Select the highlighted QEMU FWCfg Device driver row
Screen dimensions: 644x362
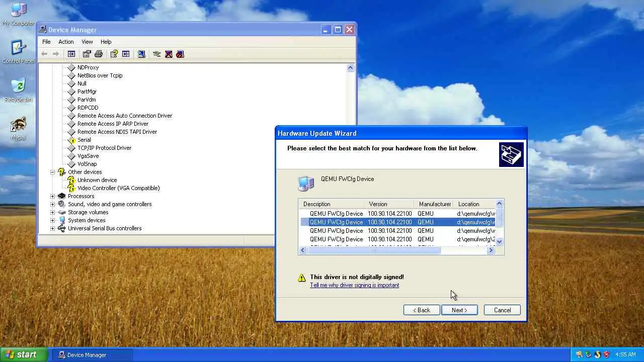point(397,222)
